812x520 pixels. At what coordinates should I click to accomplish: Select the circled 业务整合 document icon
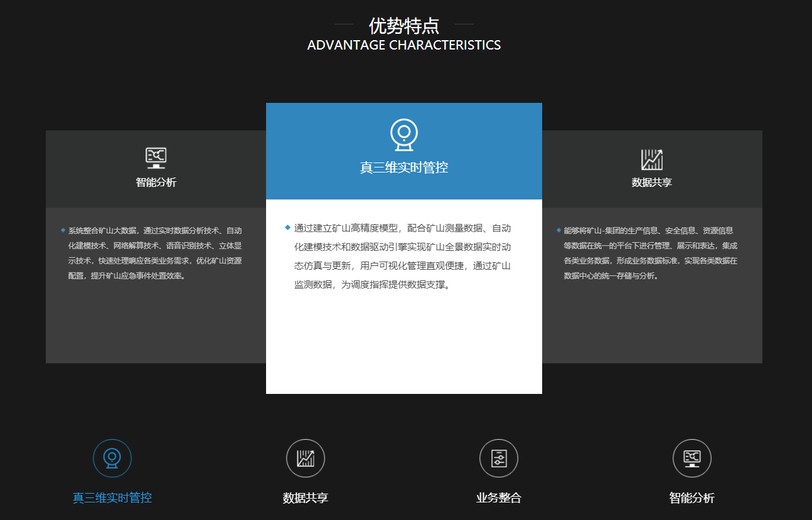tap(499, 459)
